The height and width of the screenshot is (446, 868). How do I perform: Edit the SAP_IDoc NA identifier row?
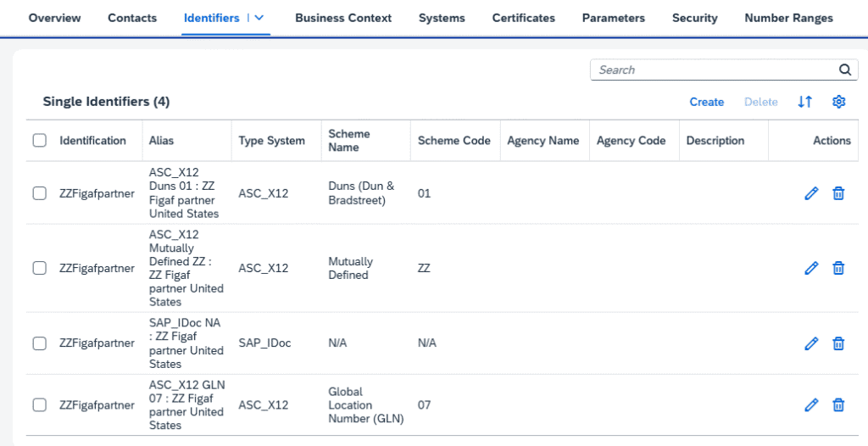[x=811, y=343]
